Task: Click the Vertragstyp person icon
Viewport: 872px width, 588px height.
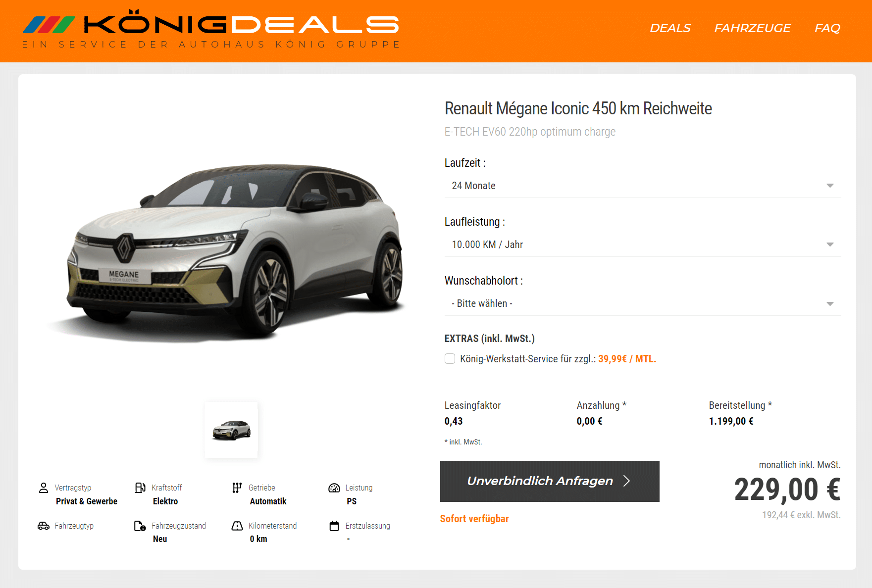Action: tap(44, 488)
